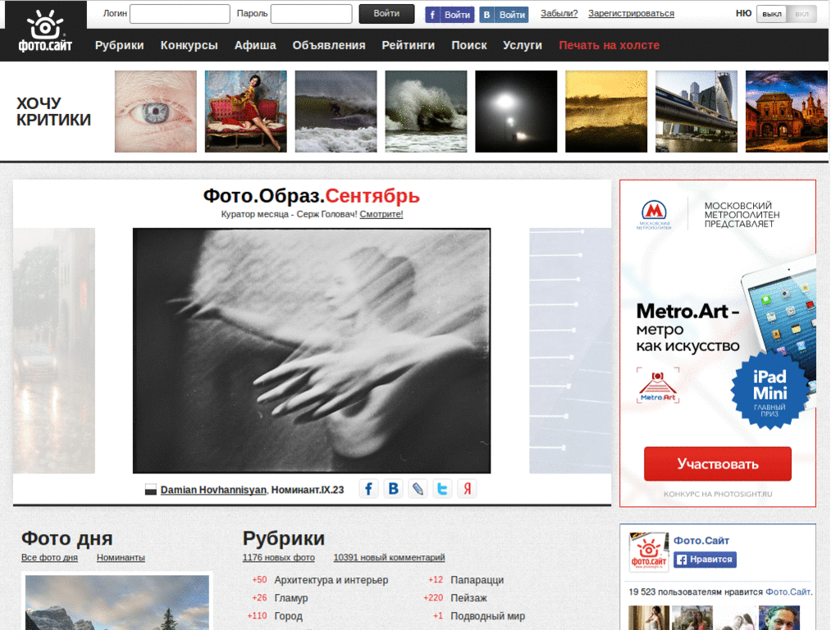Open the Афиша menu

255,46
